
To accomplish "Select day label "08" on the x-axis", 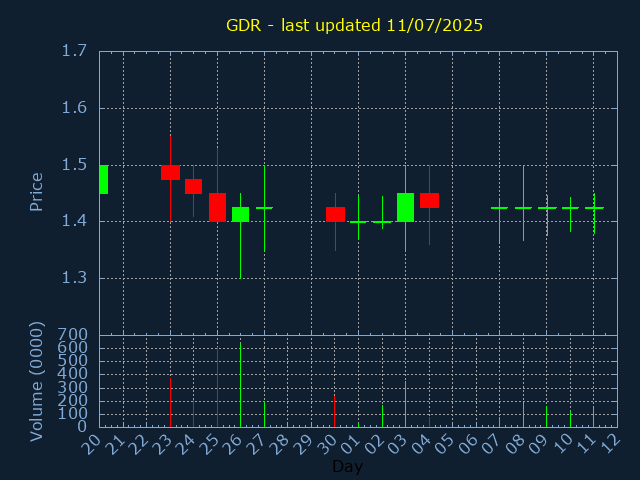I will (x=515, y=444).
